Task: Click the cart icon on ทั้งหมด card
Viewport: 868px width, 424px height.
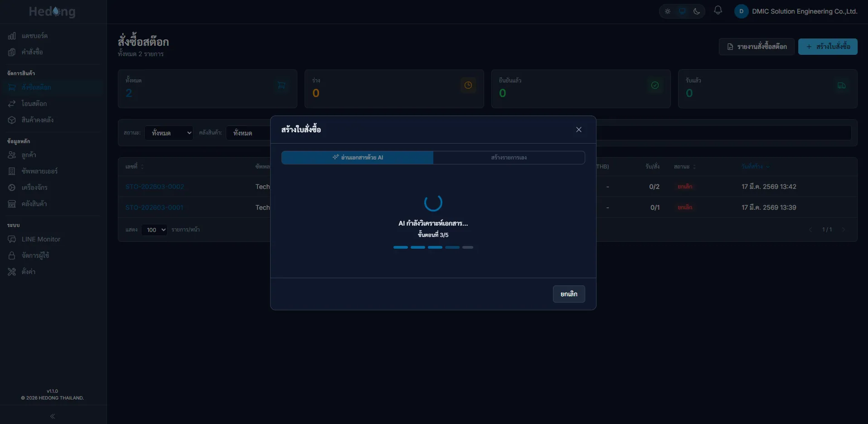Action: tap(281, 85)
